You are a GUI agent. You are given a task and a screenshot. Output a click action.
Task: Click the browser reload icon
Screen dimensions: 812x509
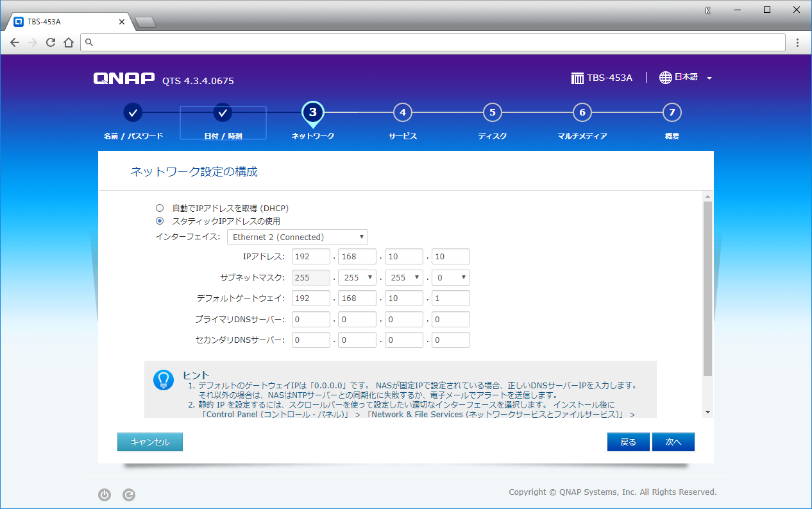(51, 43)
